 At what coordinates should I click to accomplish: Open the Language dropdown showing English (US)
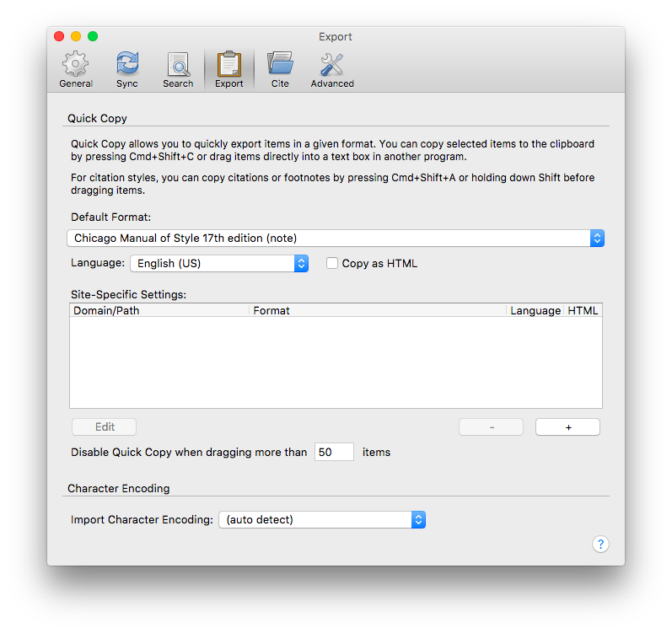coord(219,263)
